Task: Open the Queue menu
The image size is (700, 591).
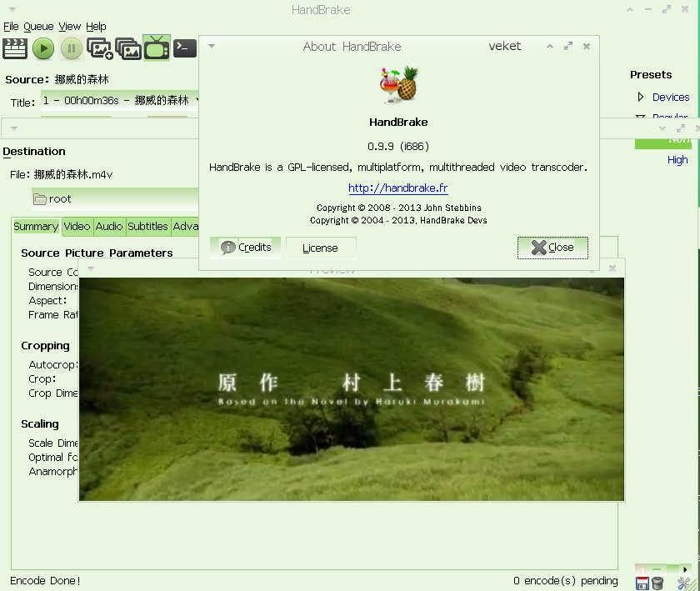Action: click(38, 27)
